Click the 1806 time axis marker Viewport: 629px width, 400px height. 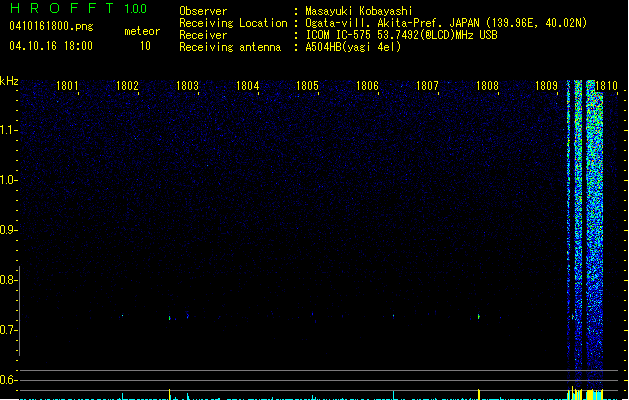(367, 86)
